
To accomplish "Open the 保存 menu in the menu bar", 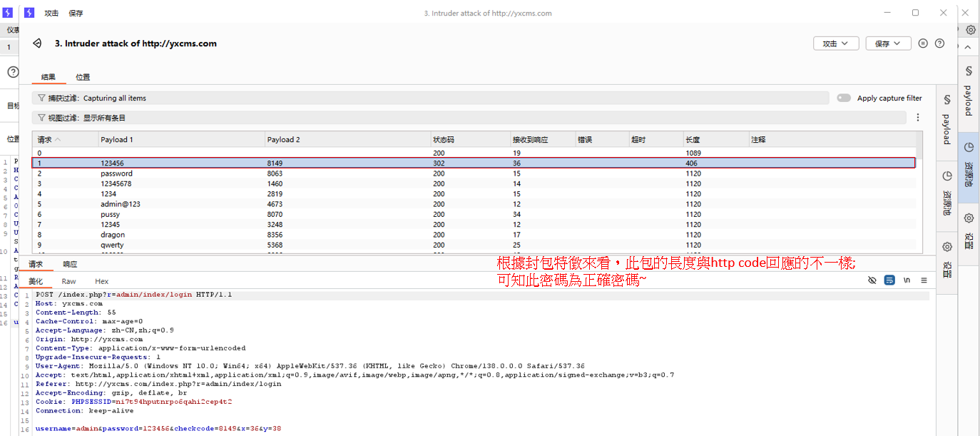I will (76, 13).
